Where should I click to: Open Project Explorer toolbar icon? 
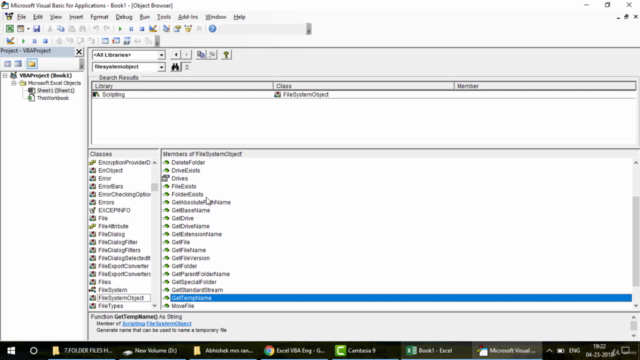pos(166,29)
